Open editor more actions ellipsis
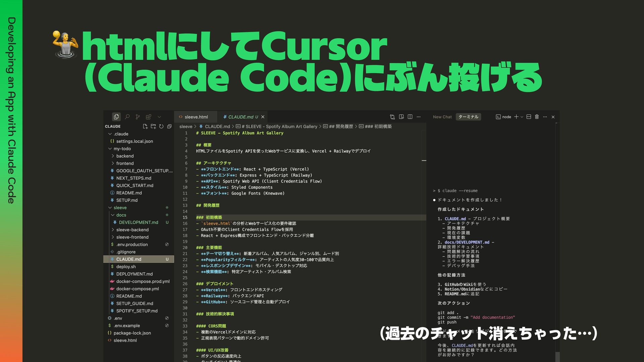 click(x=419, y=117)
